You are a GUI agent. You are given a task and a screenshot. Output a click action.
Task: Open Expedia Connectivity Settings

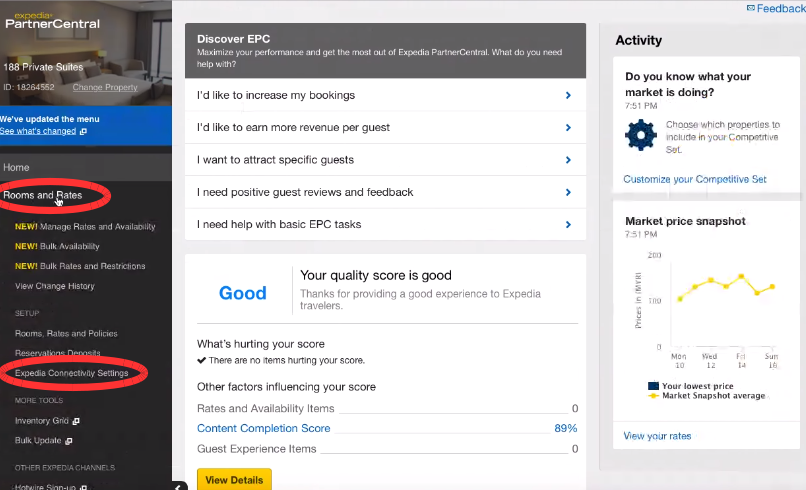click(x=71, y=373)
